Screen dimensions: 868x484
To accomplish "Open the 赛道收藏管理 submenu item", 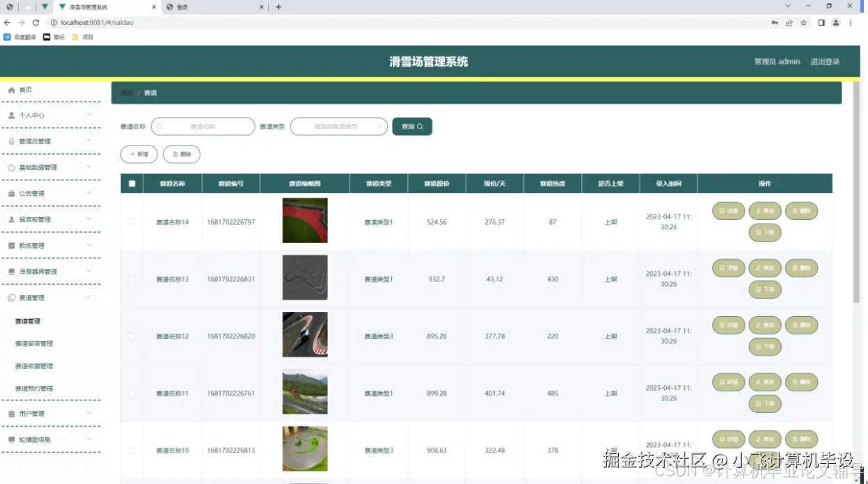I will 34,366.
